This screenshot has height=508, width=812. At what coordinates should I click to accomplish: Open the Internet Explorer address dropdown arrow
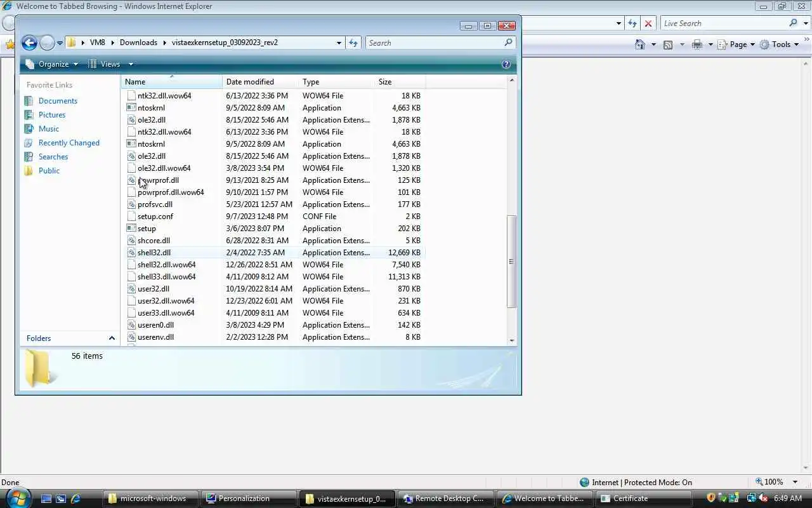coord(619,23)
